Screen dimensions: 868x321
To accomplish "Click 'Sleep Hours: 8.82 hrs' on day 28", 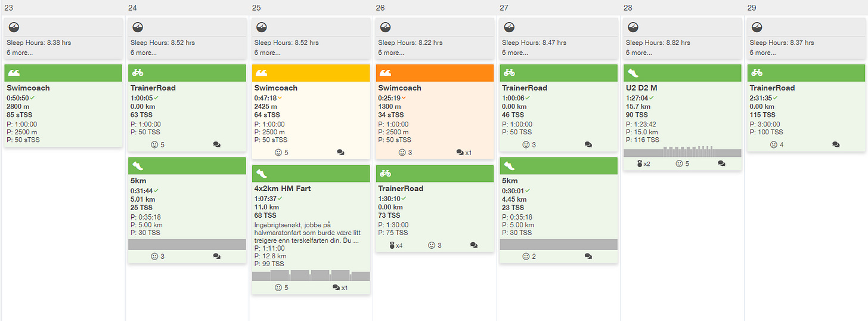I will click(658, 43).
